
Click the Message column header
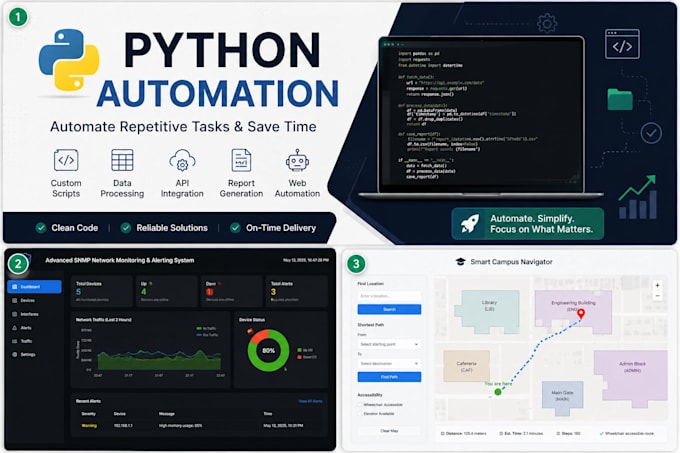(167, 414)
